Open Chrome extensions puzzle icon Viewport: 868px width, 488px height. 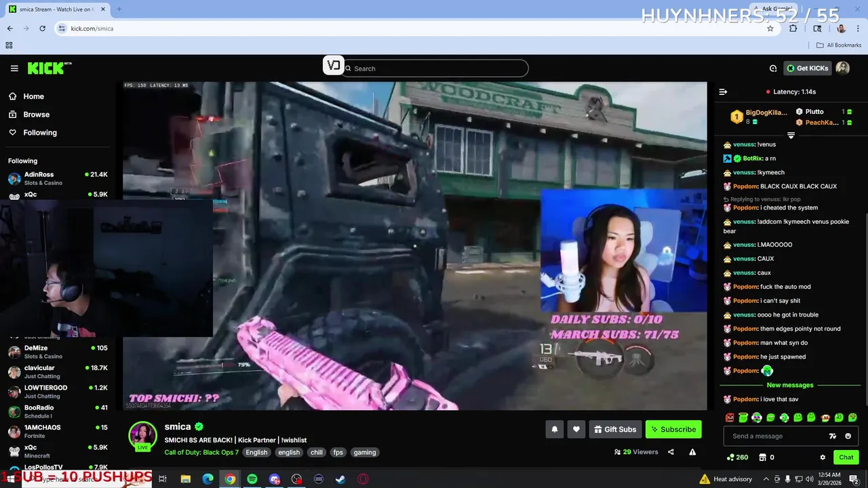tap(793, 28)
